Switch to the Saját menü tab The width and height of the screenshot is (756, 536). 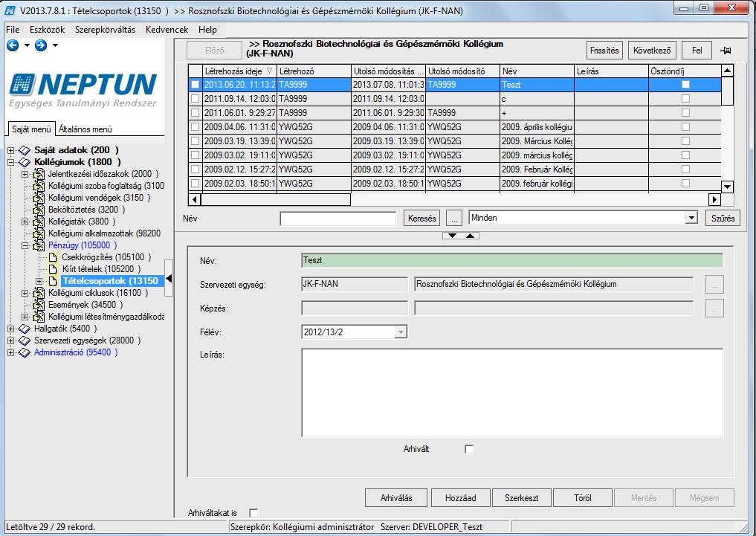(x=31, y=129)
